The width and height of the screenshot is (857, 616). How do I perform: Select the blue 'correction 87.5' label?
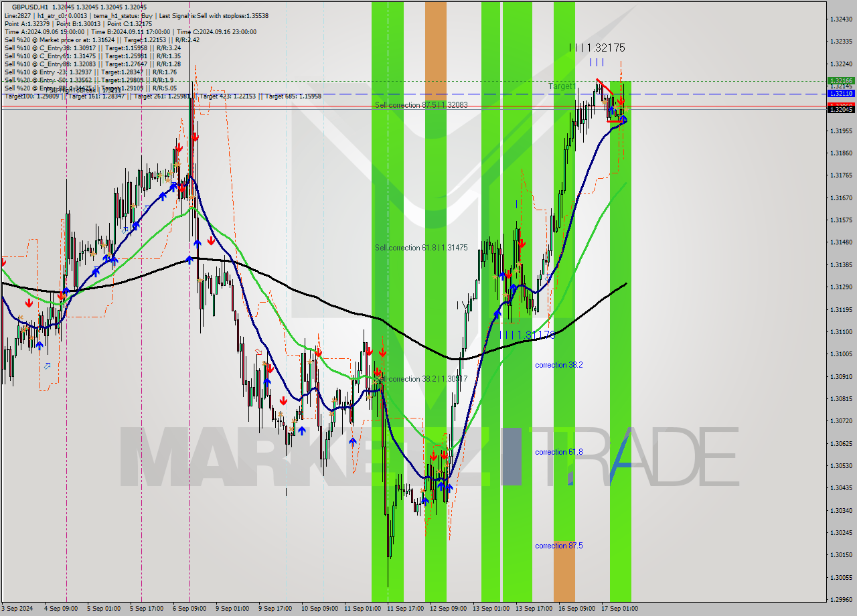559,546
